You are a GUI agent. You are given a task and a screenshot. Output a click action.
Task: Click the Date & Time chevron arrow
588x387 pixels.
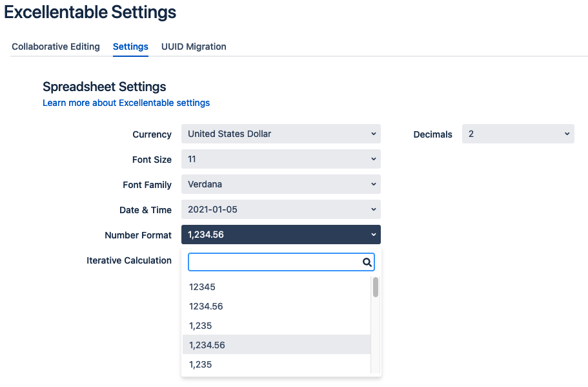374,209
